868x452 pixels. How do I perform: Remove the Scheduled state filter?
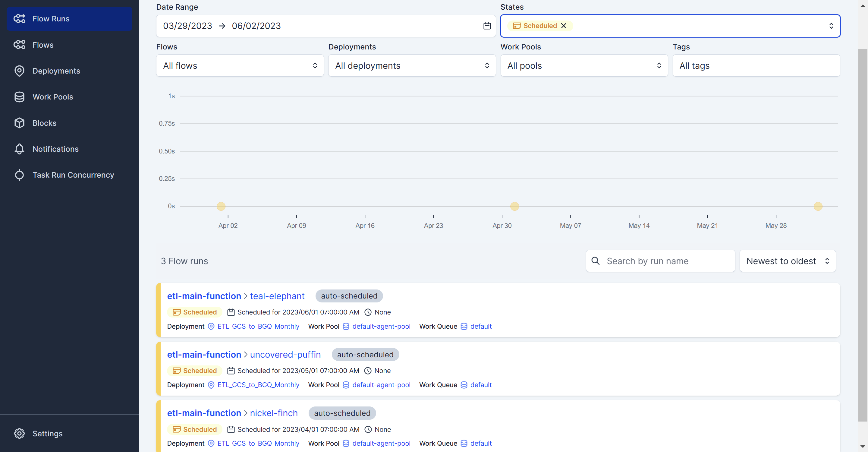click(x=563, y=26)
